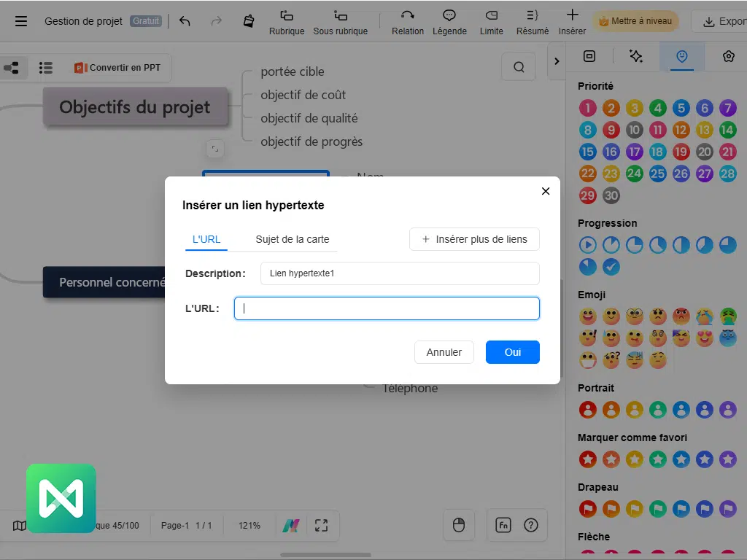Select the L'URL tab
The image size is (747, 560).
coord(206,239)
